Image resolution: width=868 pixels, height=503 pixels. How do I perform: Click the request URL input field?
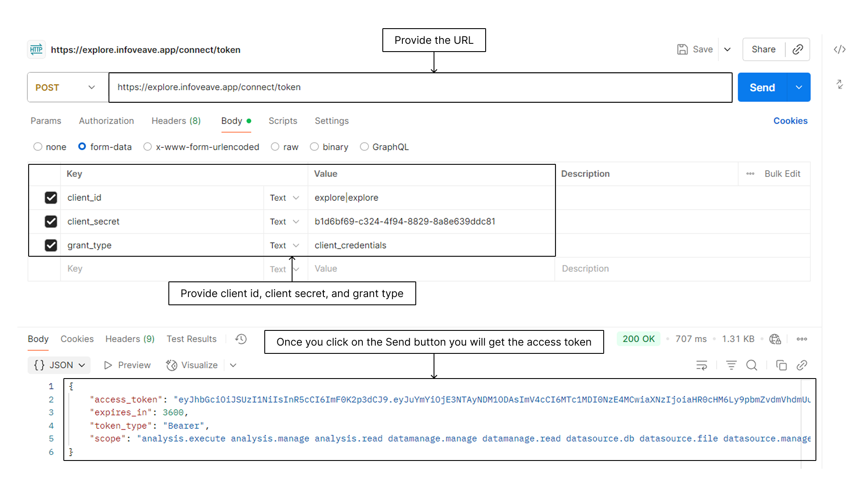[x=420, y=88]
